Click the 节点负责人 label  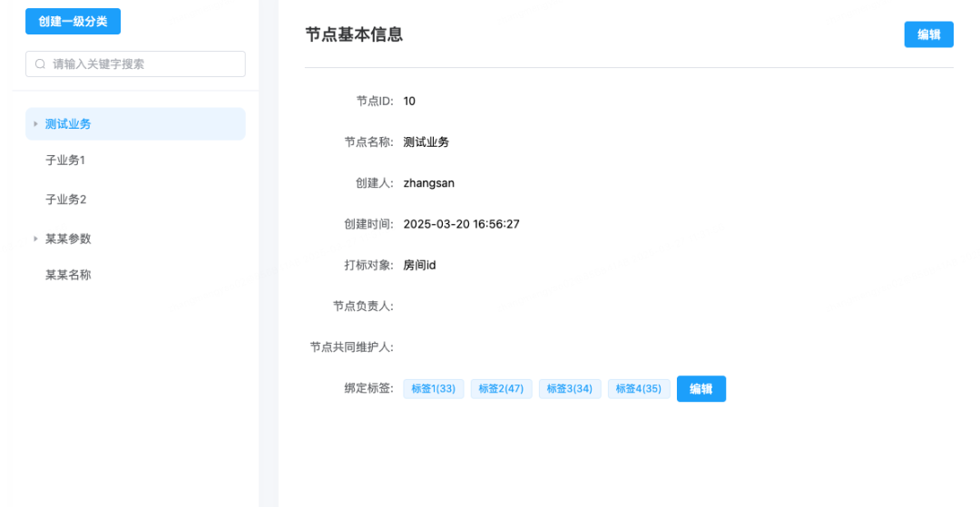coord(364,307)
